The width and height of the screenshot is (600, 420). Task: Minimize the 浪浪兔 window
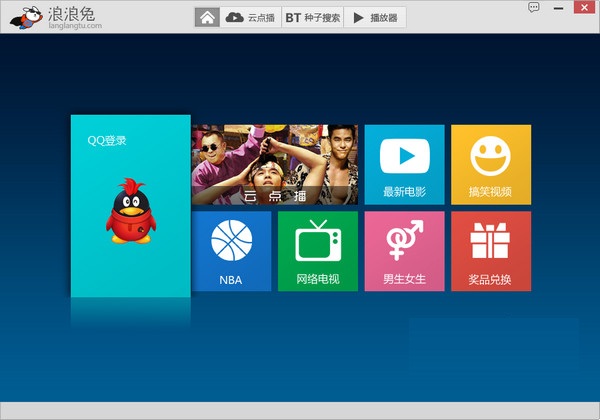tap(558, 7)
